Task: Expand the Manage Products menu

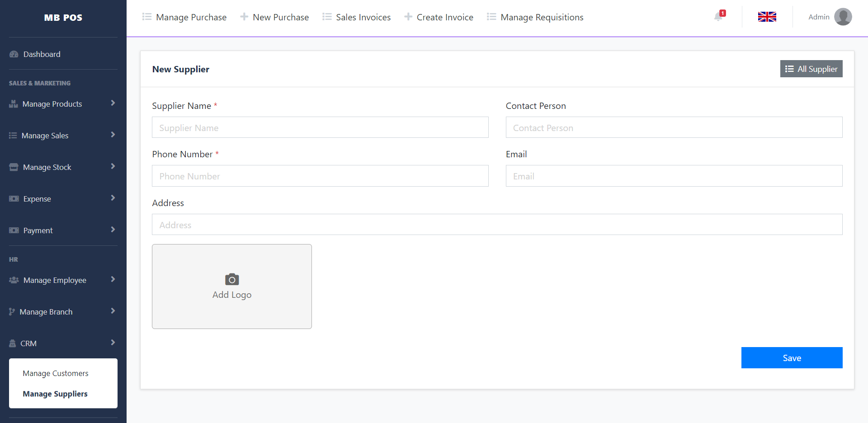Action: pos(52,103)
